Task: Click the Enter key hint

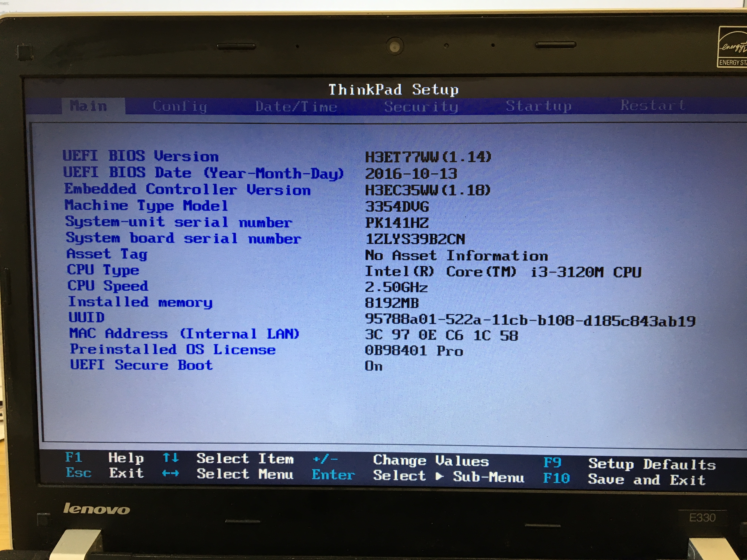Action: click(x=333, y=475)
